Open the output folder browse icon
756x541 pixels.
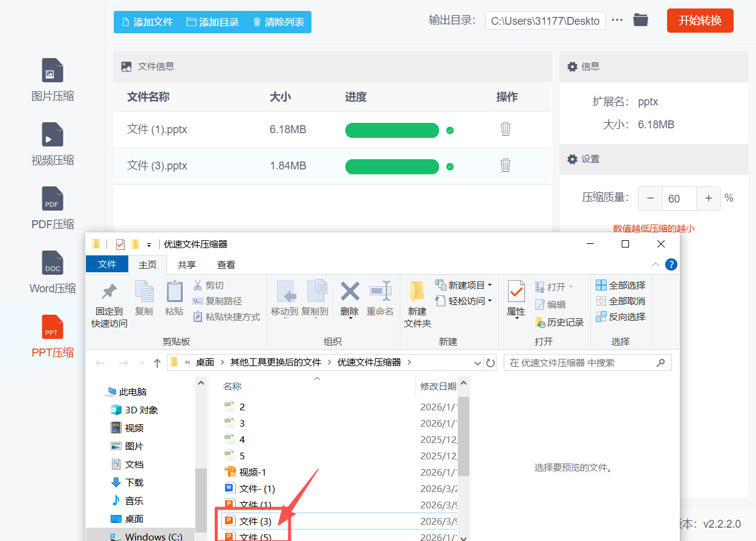click(640, 19)
